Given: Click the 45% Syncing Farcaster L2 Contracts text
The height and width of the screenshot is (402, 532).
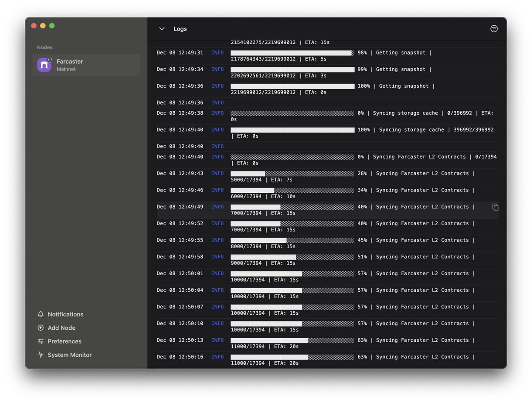Looking at the screenshot, I should click(416, 240).
